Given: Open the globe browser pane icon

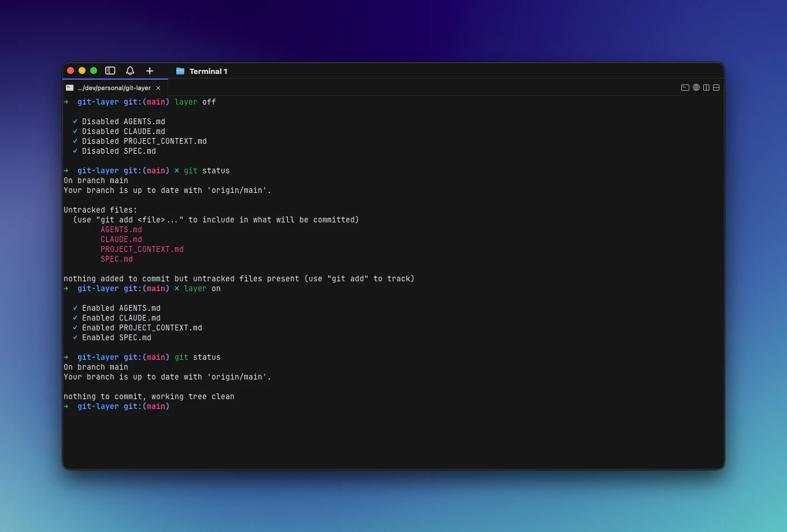Looking at the screenshot, I should click(x=696, y=88).
